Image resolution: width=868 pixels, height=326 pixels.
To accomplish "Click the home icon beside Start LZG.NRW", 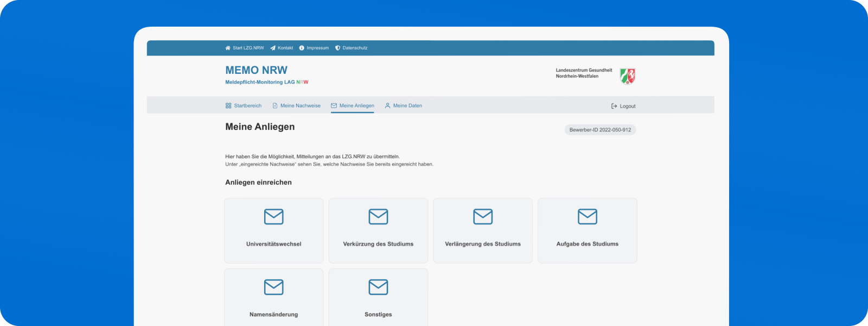I will pyautogui.click(x=228, y=48).
